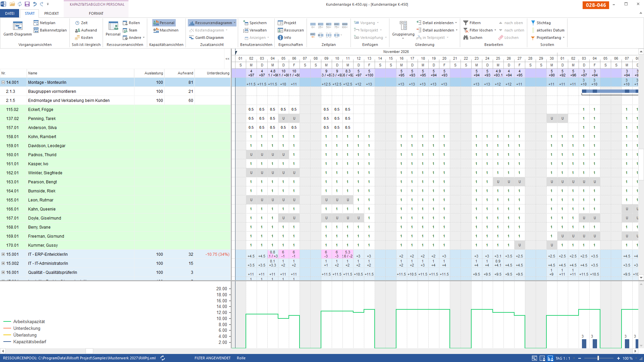644x362 pixels.
Task: Click the vertical scrollbar down arrow of the table
Action: (641, 278)
